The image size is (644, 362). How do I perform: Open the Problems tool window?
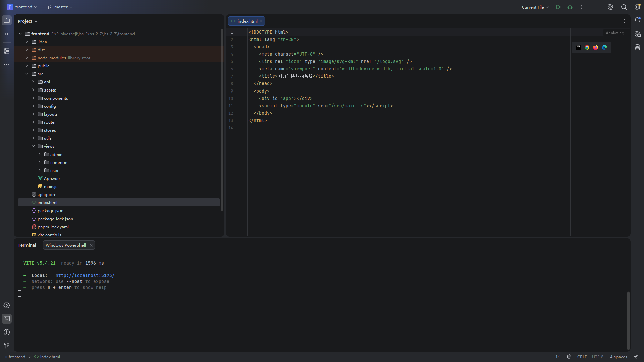(x=7, y=332)
